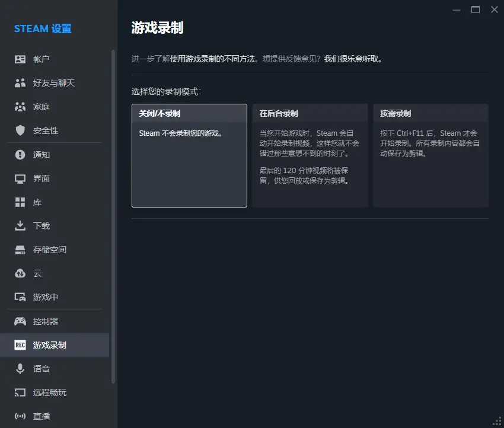504x428 pixels.
Task: Click the 游戏中 overlay icon
Action: click(x=20, y=297)
